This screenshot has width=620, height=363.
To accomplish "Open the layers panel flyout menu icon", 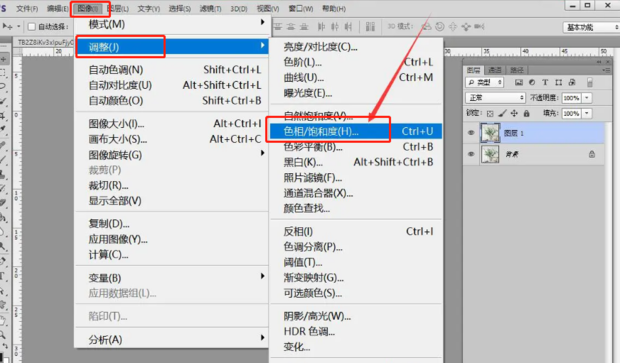I will [x=607, y=70].
